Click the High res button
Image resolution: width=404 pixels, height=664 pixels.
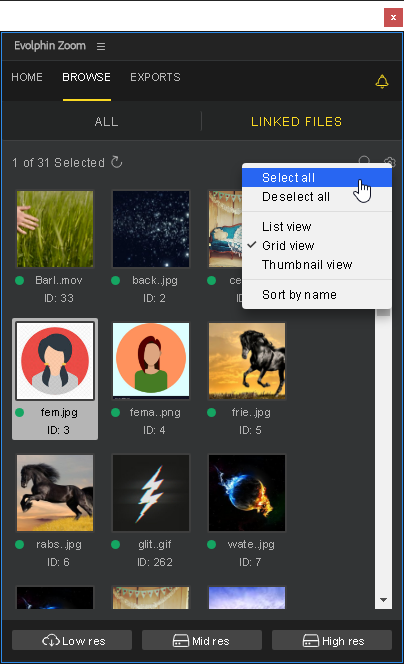332,641
